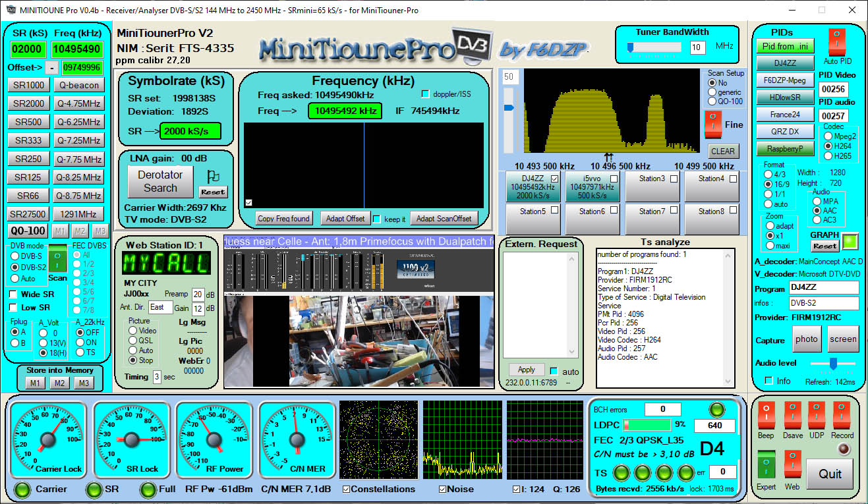Image resolution: width=868 pixels, height=504 pixels.
Task: Click the minus Offset button
Action: (x=51, y=68)
